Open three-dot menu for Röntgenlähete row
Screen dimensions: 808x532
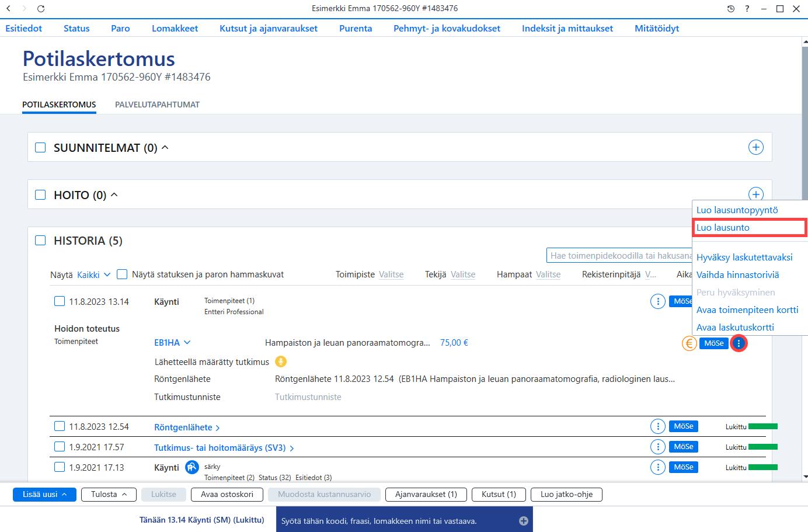[x=658, y=426]
